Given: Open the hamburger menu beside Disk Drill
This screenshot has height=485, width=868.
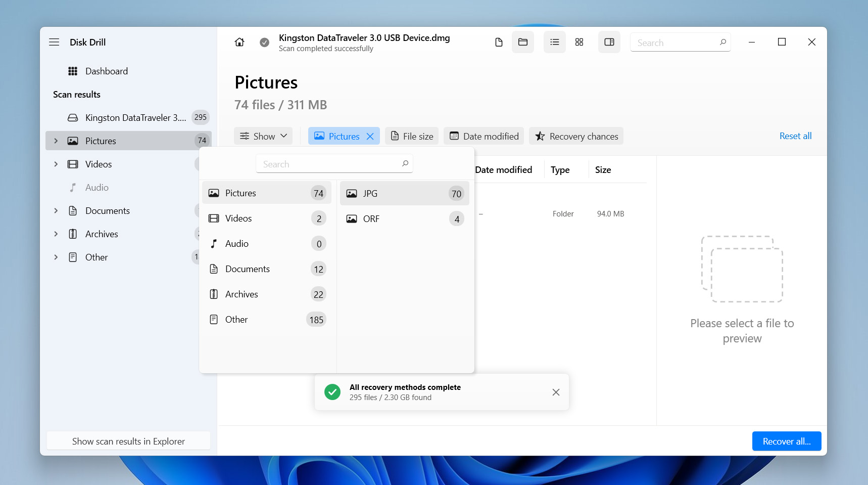Looking at the screenshot, I should coord(54,42).
